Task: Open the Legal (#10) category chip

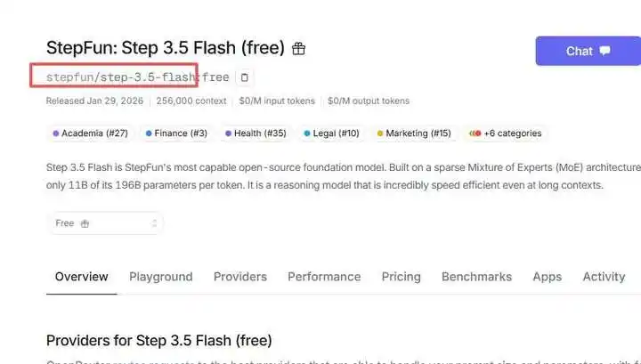Action: [331, 133]
